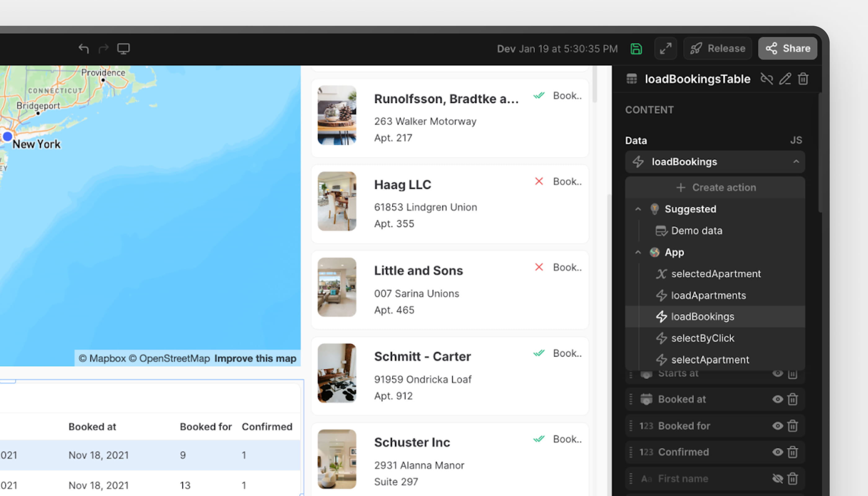Click the desktop preview monitor icon
Viewport: 868px width, 496px height.
123,48
